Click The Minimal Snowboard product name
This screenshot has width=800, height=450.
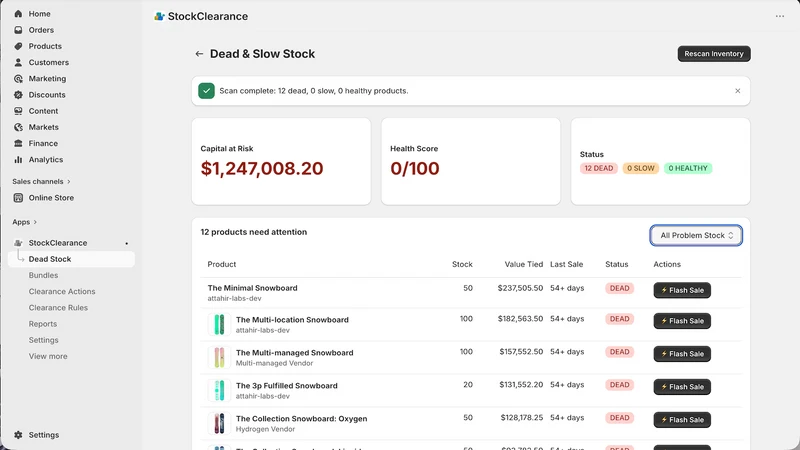coord(252,288)
